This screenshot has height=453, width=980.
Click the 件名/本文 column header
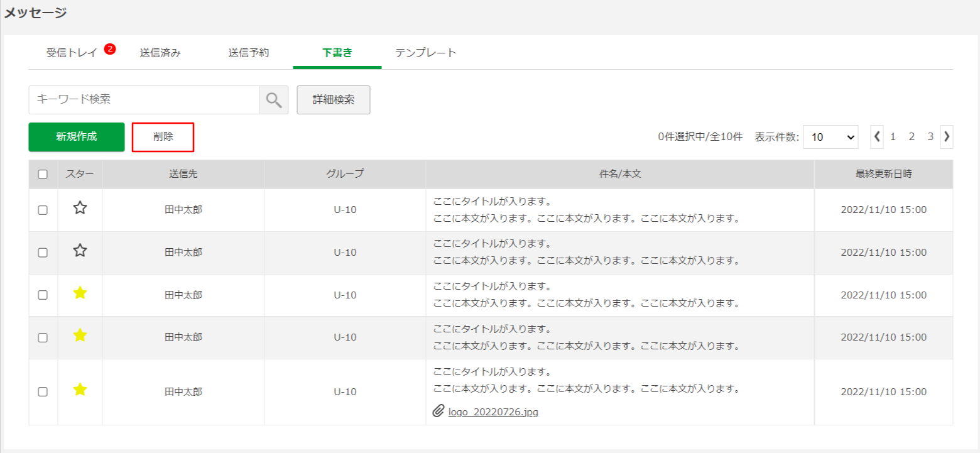point(620,174)
